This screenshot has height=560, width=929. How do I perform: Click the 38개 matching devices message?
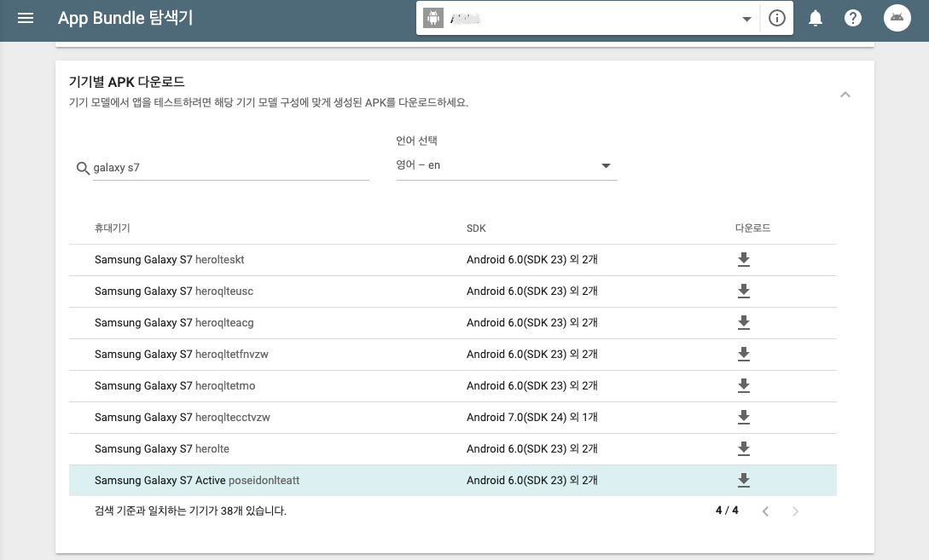tap(190, 511)
